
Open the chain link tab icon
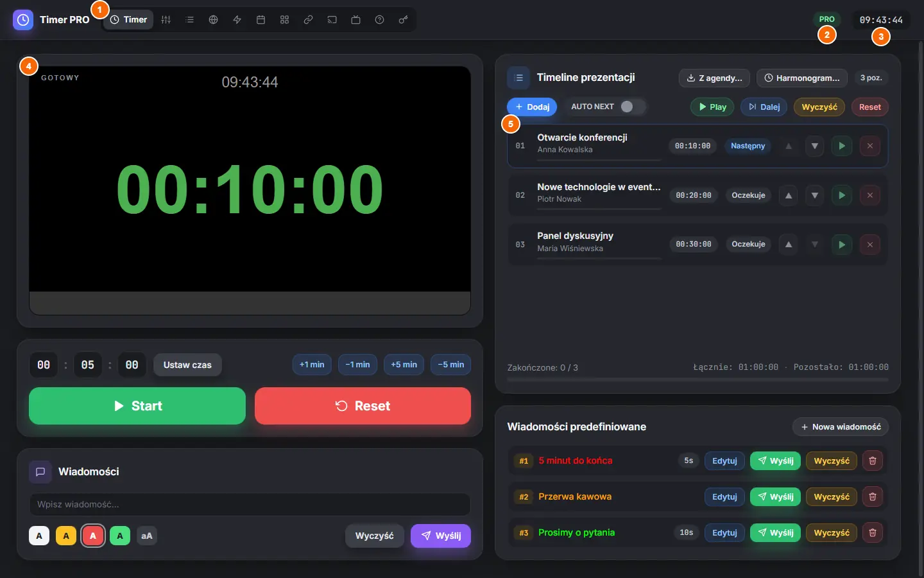click(x=309, y=20)
